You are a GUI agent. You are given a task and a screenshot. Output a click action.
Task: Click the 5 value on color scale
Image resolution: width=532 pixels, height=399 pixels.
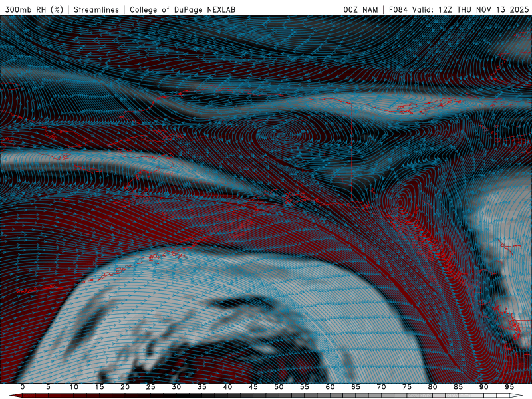48,387
